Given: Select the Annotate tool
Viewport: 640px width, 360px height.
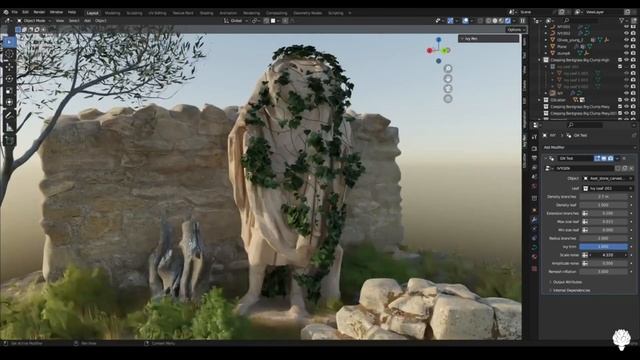Looking at the screenshot, I should point(9,116).
